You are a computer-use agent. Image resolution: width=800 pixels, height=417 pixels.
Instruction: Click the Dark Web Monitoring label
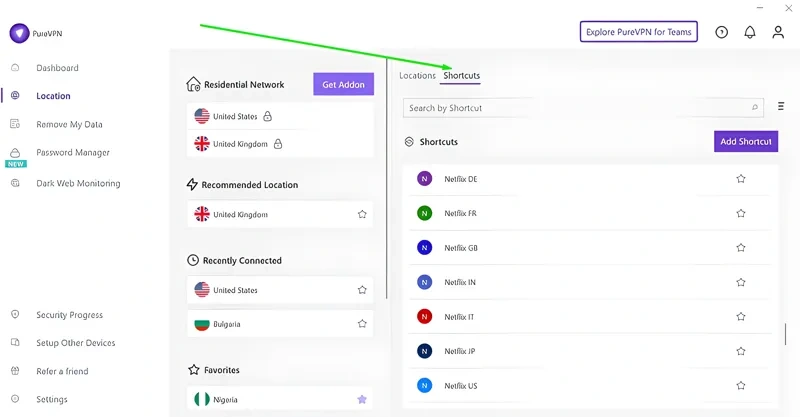(x=78, y=183)
